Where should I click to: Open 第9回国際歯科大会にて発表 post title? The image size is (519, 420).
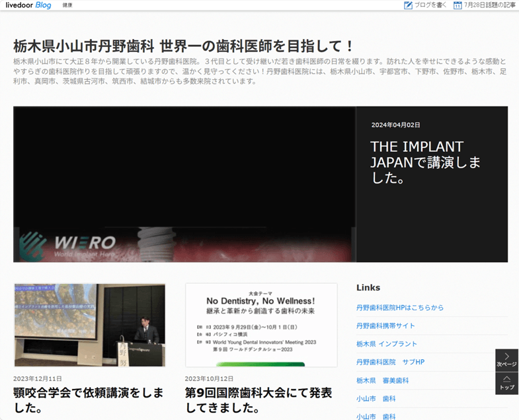pos(259,400)
